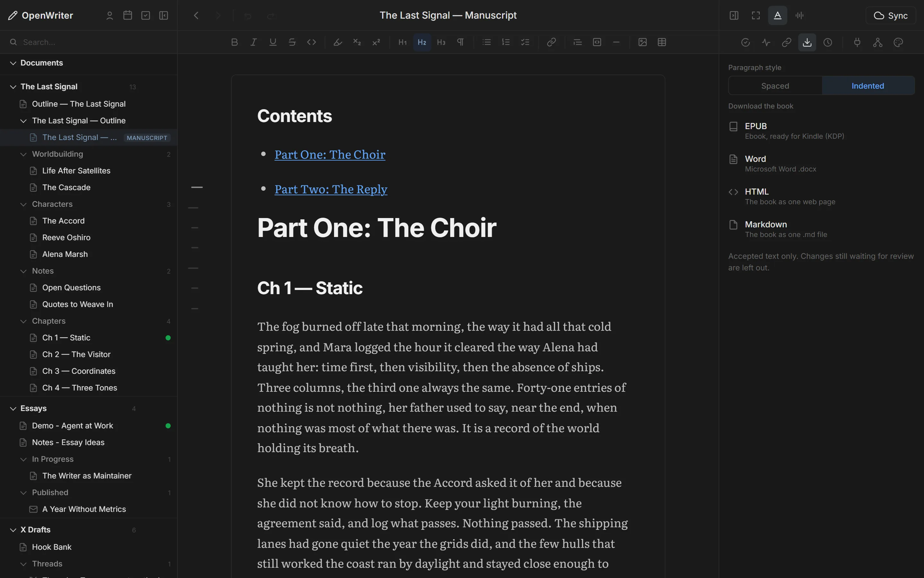924x578 pixels.
Task: Insert horizontal rule
Action: tap(616, 42)
